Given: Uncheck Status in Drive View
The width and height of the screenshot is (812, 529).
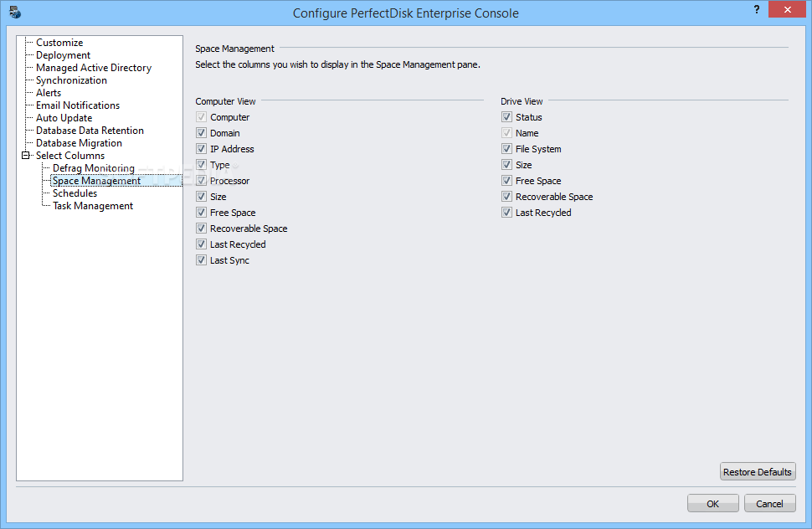Looking at the screenshot, I should point(507,117).
